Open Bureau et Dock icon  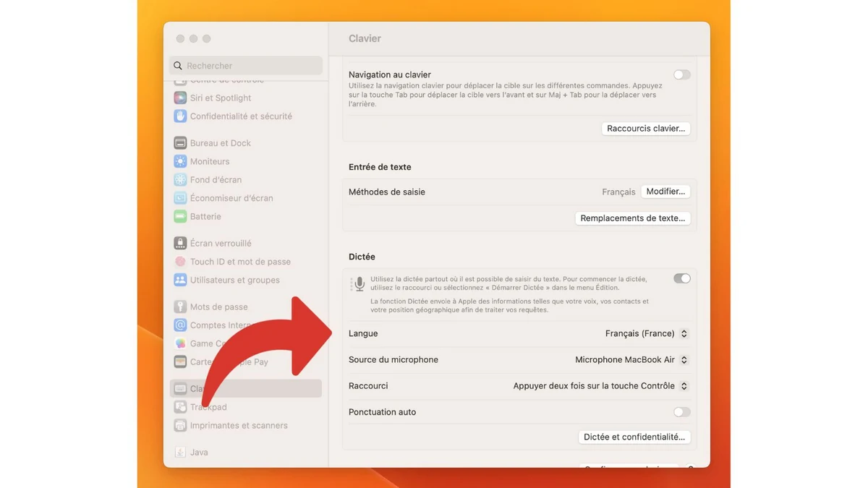pyautogui.click(x=180, y=143)
